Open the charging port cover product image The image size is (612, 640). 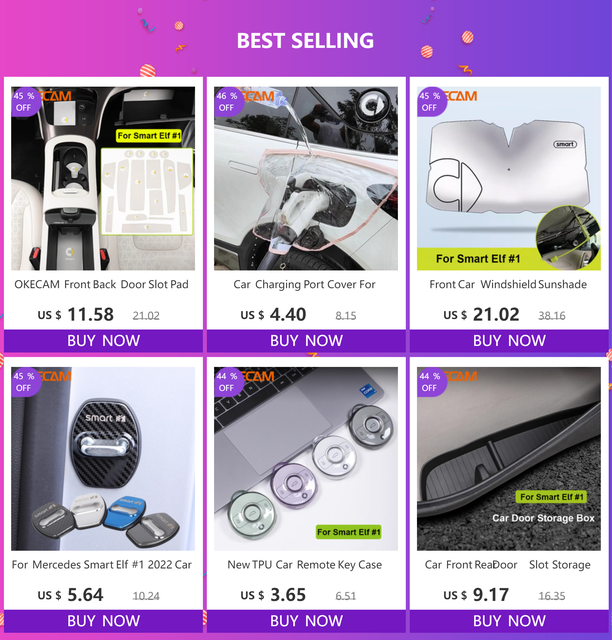(x=306, y=178)
